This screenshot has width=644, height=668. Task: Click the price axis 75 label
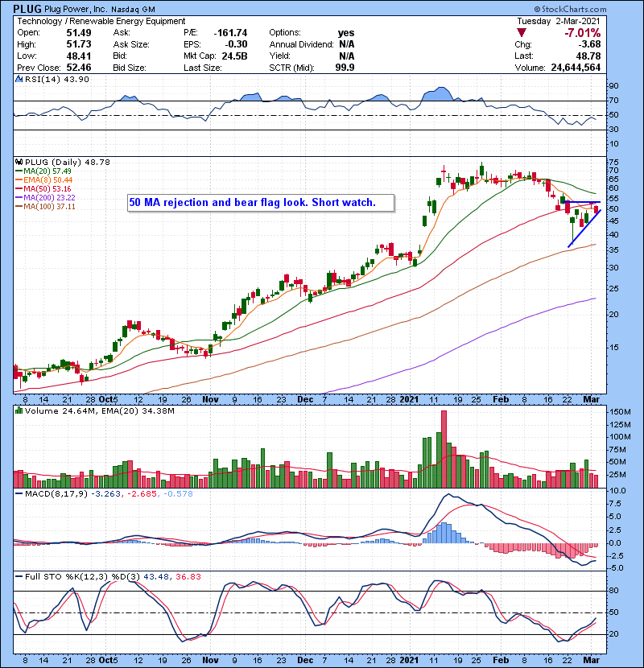(613, 163)
